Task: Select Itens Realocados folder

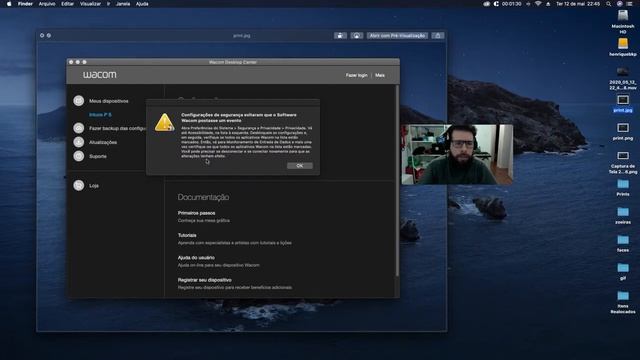Action: 622,302
